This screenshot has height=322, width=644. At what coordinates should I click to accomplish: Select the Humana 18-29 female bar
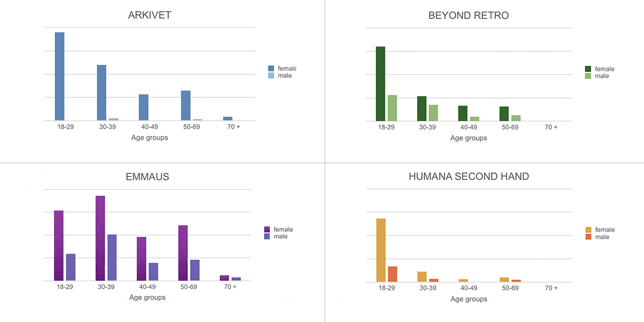[x=381, y=250]
